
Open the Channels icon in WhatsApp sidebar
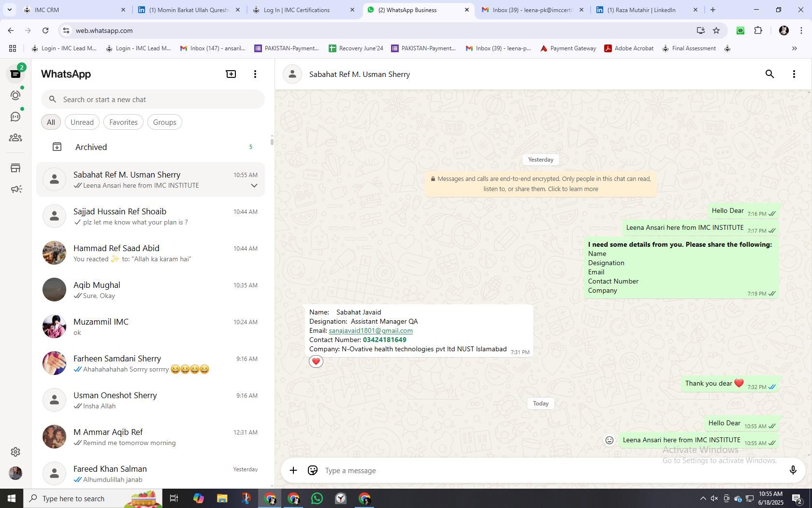[15, 117]
